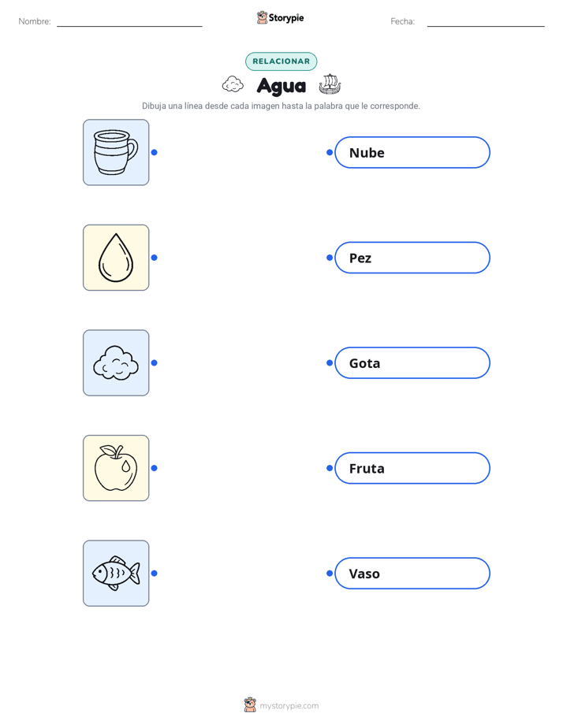
Task: Click the cloud icon left of Agua title
Action: [233, 85]
